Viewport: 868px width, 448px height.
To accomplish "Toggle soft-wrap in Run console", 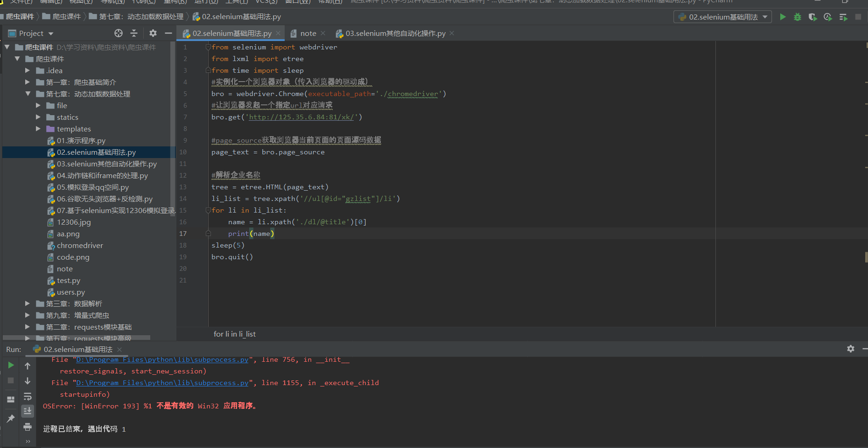I will [28, 396].
